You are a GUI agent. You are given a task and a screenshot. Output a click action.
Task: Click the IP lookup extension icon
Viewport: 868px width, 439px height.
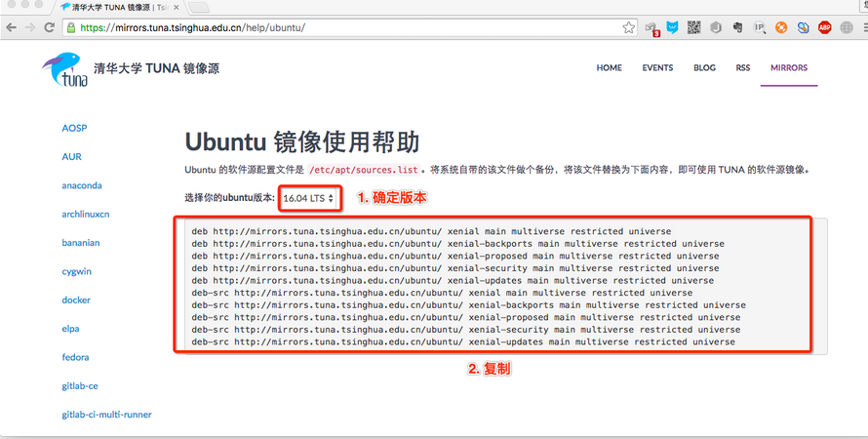point(760,27)
